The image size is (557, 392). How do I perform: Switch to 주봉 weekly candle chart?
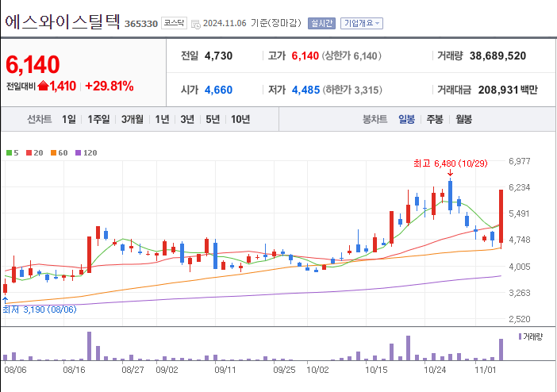[x=435, y=119]
